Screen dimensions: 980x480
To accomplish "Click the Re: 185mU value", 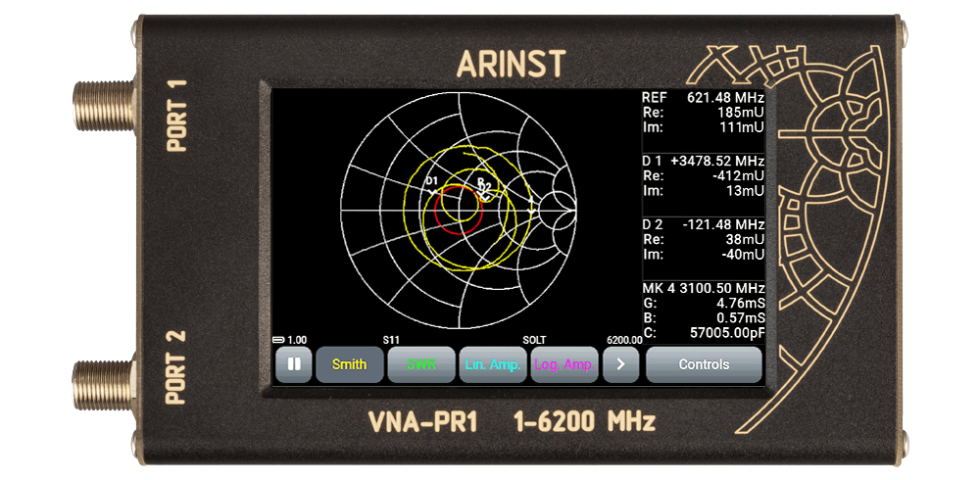I will point(703,113).
